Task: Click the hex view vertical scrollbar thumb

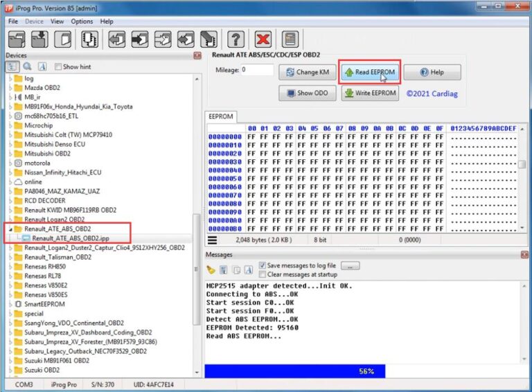Action: pyautogui.click(x=522, y=164)
